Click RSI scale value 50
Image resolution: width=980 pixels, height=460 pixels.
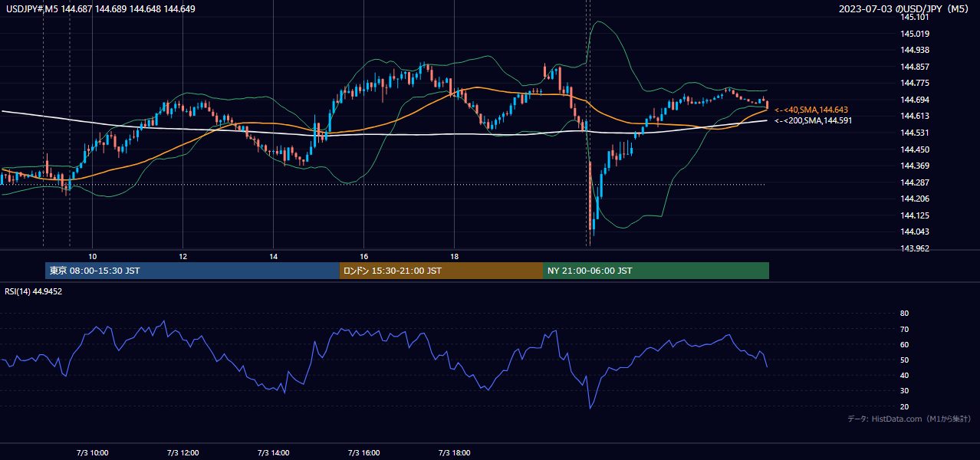tap(905, 360)
